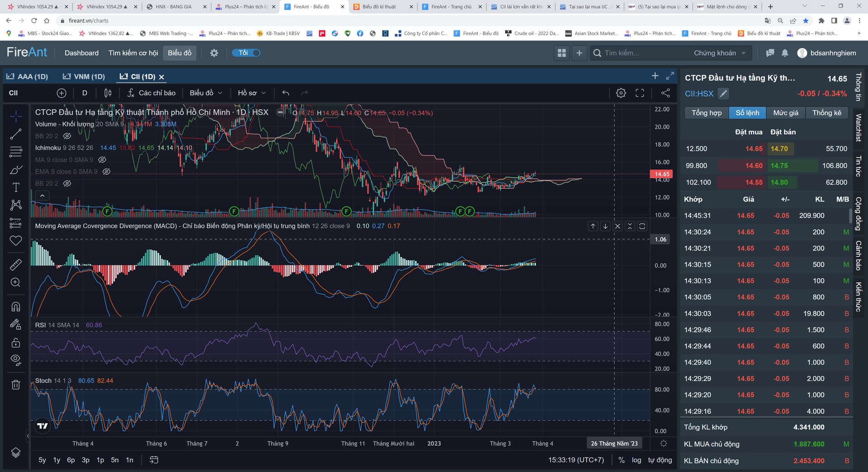868x472 pixels.
Task: Select the Mức giá tab
Action: [x=785, y=113]
